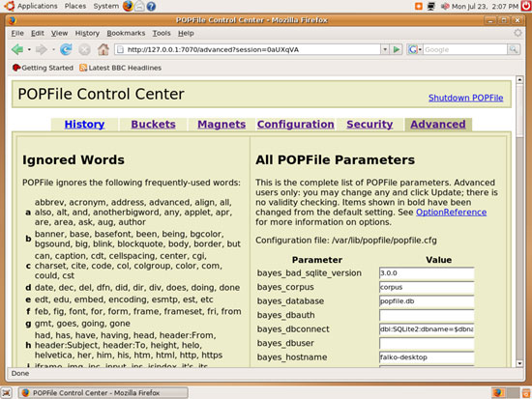Click the POPFile Control Center taskbar button

coord(103,393)
